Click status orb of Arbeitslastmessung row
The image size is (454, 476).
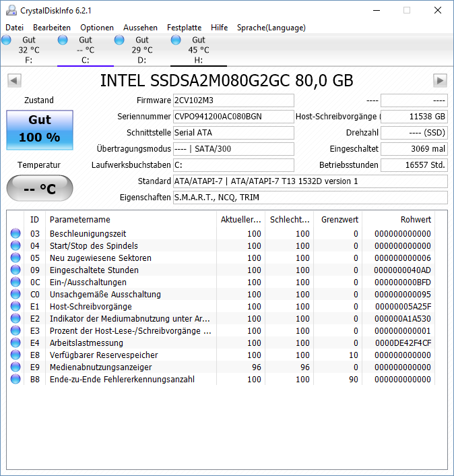(x=15, y=343)
